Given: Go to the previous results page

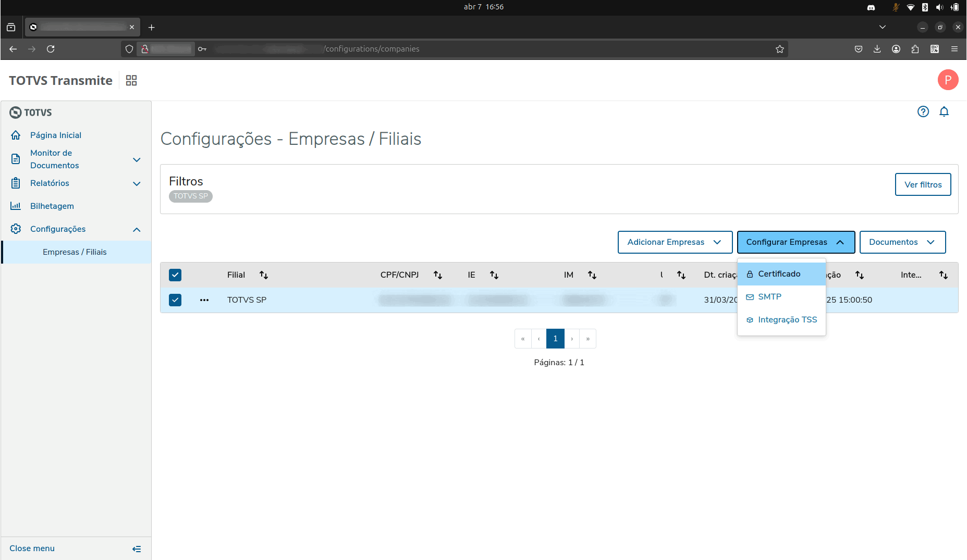Looking at the screenshot, I should pyautogui.click(x=538, y=339).
